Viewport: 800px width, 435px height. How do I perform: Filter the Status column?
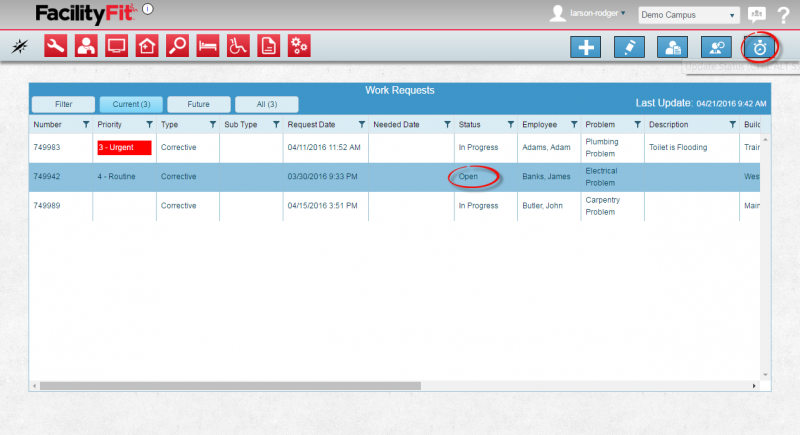point(511,124)
